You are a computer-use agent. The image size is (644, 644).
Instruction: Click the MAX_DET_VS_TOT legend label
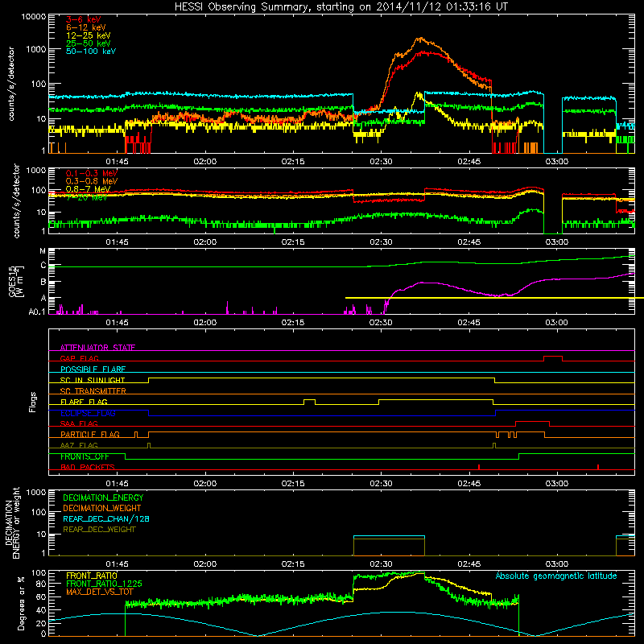click(x=100, y=592)
